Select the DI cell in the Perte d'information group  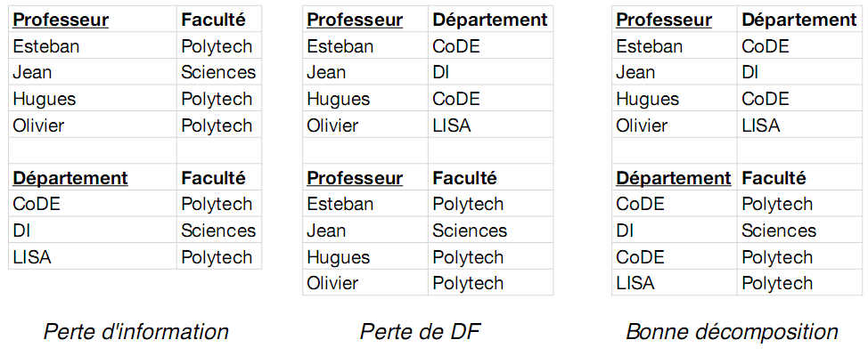pyautogui.click(x=93, y=231)
